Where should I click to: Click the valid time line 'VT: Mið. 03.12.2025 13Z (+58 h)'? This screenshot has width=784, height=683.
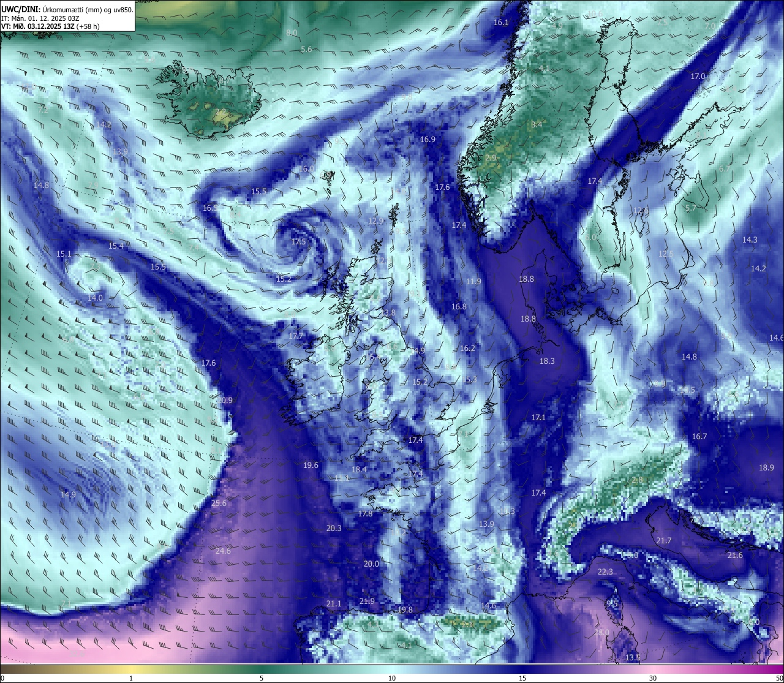51,26
